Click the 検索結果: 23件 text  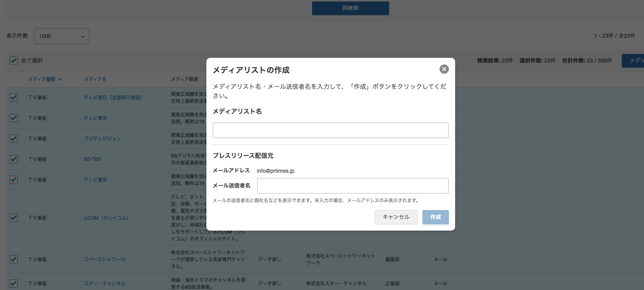click(495, 61)
